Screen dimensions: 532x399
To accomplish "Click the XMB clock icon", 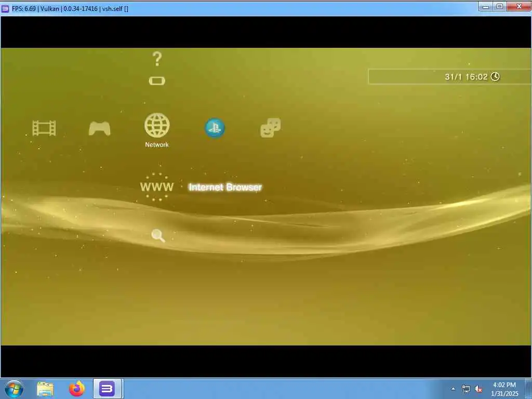I will tap(495, 77).
